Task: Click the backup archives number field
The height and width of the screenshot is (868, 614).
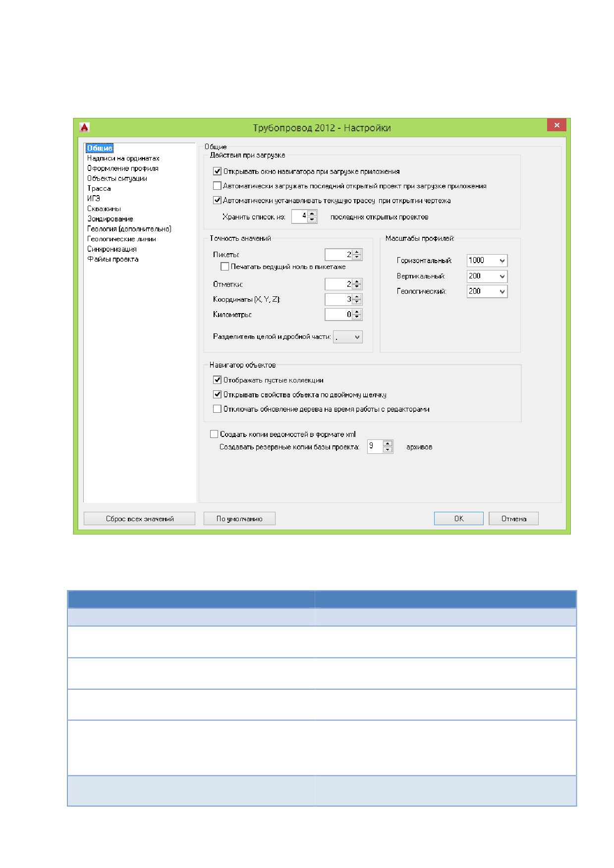Action: pos(375,446)
